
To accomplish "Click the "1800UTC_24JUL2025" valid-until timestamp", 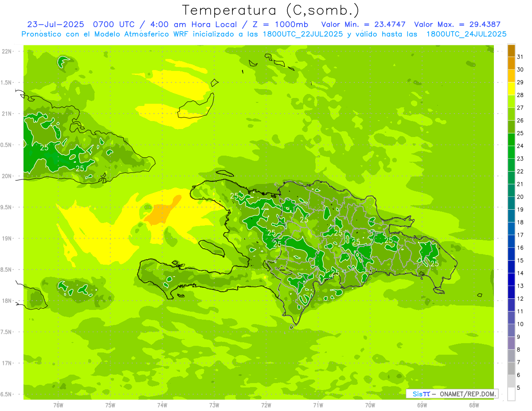I will tap(466, 34).
